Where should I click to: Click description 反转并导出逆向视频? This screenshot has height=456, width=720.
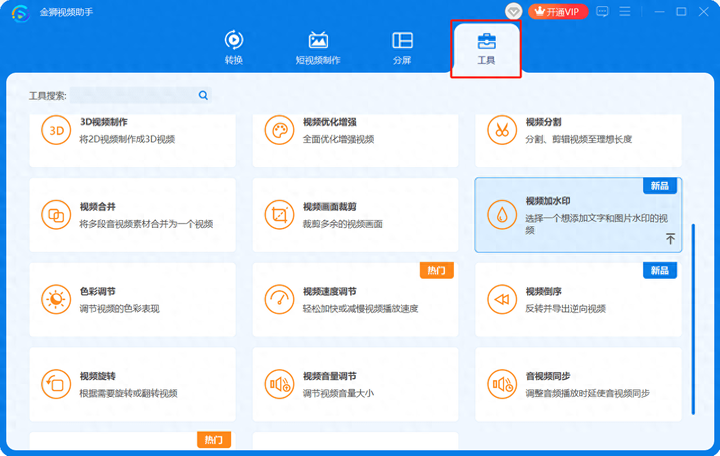566,309
